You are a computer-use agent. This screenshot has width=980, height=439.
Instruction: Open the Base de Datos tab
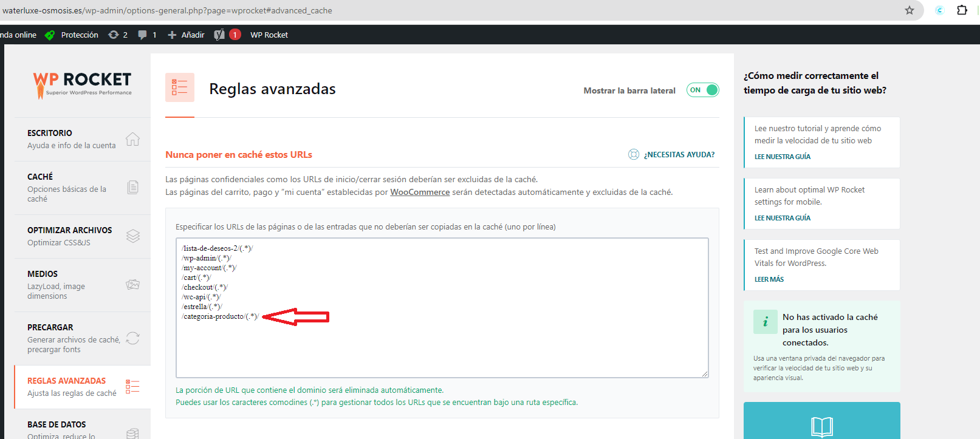coord(83,425)
